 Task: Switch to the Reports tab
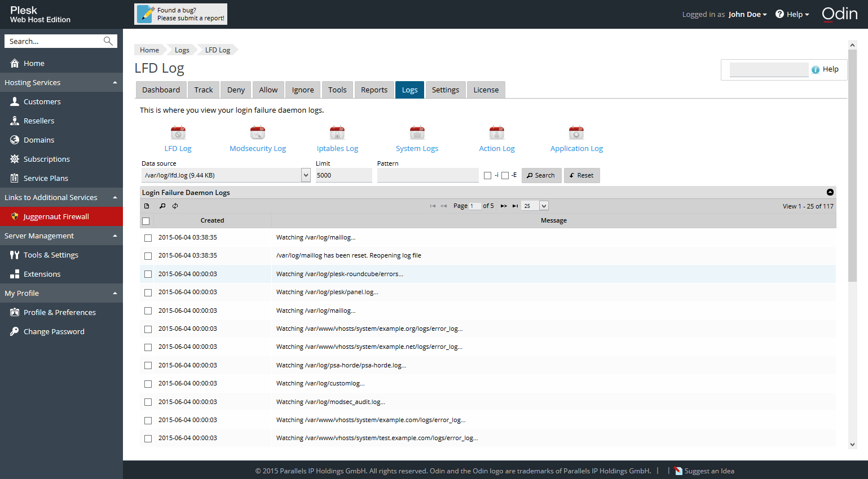374,90
